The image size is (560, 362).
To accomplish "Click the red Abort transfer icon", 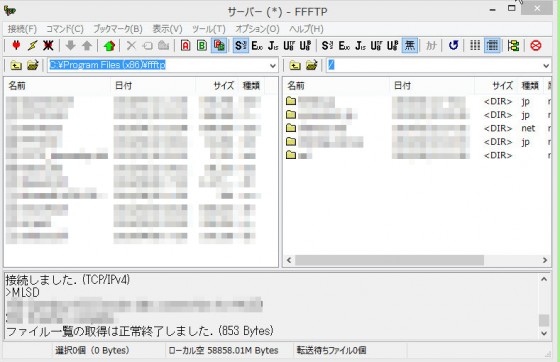I will (535, 45).
